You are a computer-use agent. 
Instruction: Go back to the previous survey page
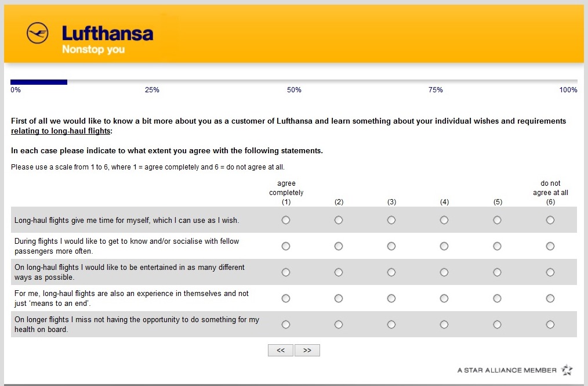pos(281,351)
